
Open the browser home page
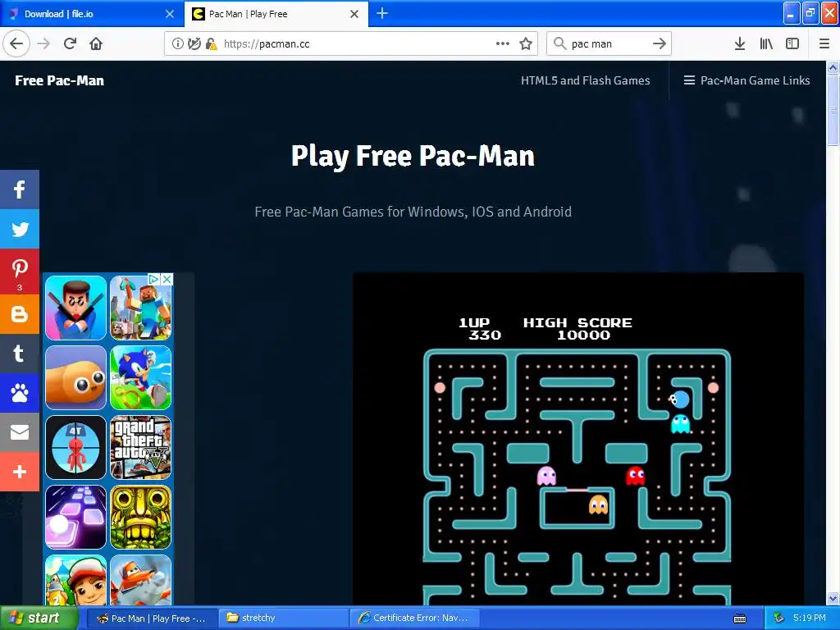(96, 43)
